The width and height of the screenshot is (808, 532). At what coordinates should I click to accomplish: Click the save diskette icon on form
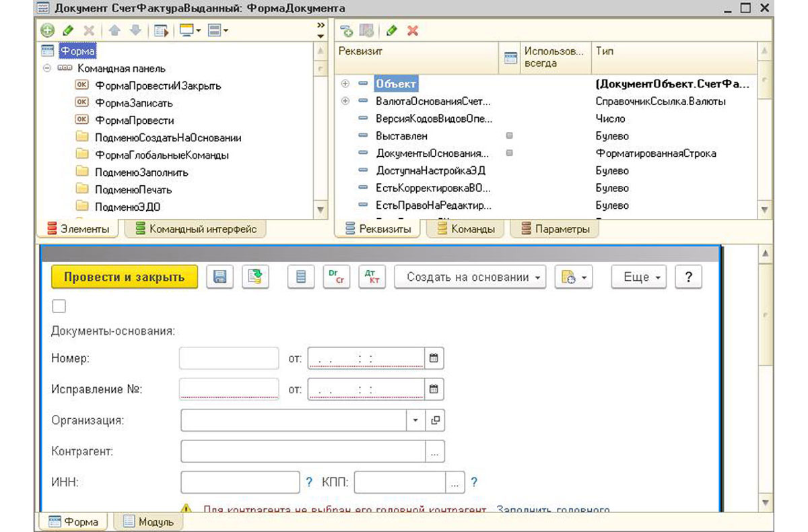(x=220, y=277)
